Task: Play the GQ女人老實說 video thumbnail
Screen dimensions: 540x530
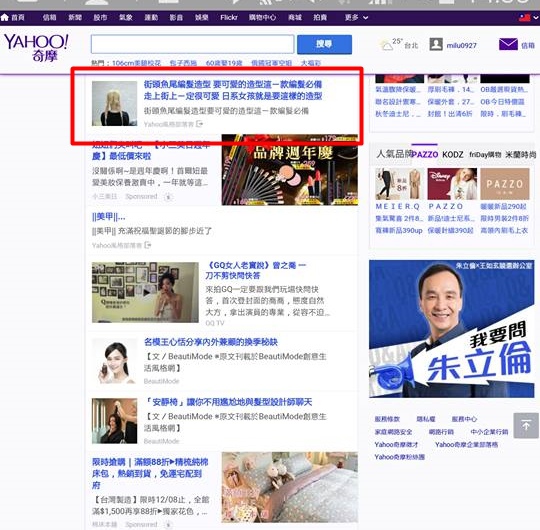Action: tap(145, 292)
